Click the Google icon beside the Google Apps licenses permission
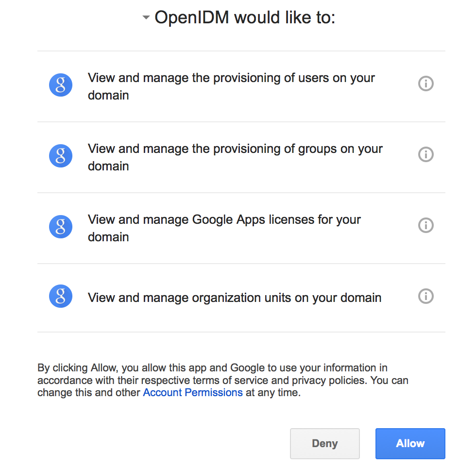 60,226
